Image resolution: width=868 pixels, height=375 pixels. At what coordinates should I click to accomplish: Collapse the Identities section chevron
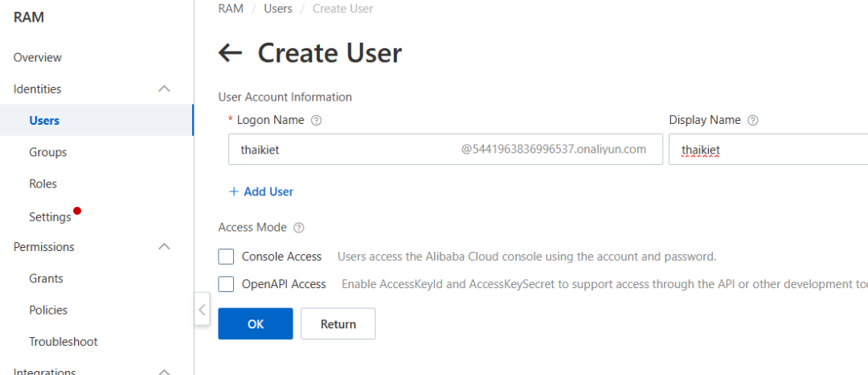tap(164, 89)
